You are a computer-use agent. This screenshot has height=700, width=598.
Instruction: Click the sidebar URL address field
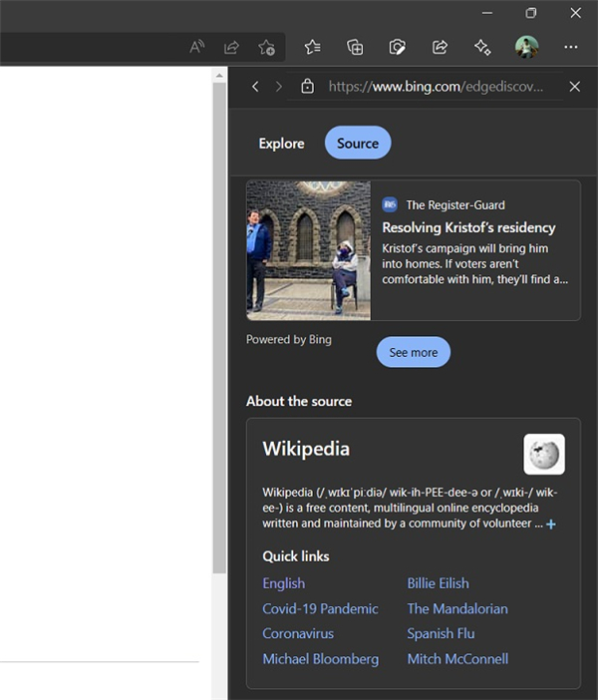tap(438, 87)
